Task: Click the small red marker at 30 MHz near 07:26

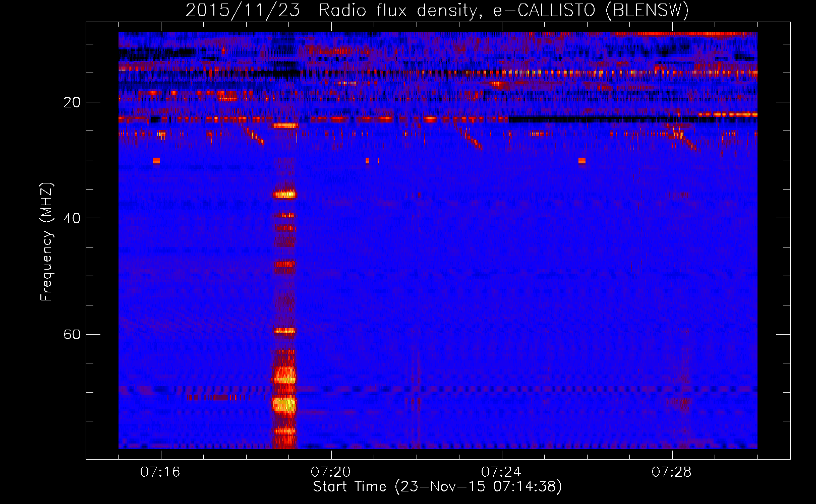Action: pyautogui.click(x=582, y=161)
